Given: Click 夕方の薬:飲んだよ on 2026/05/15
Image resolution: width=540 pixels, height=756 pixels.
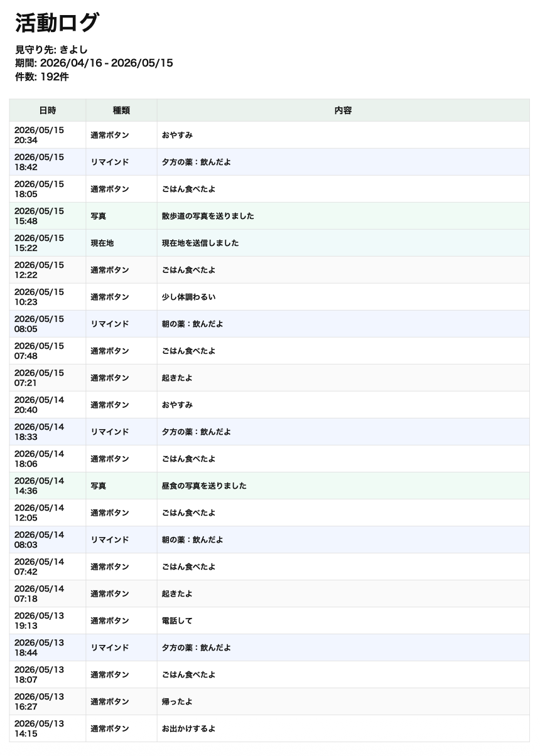Looking at the screenshot, I should [197, 162].
